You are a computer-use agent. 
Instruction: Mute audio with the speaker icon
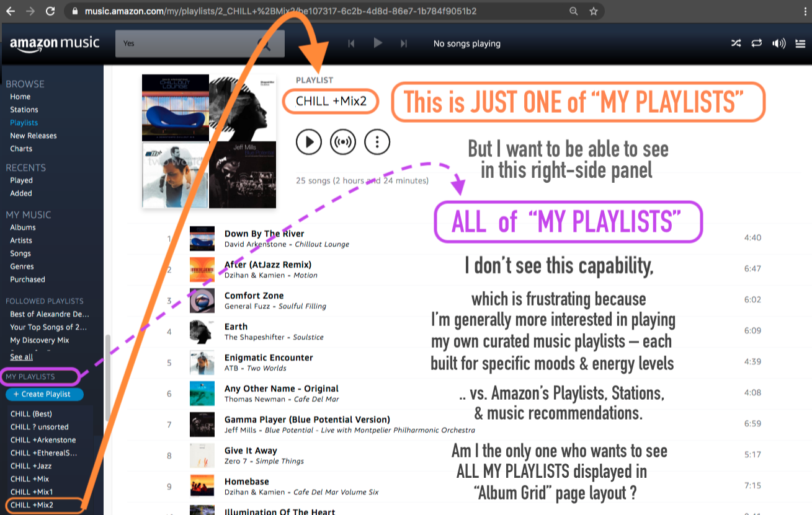point(779,43)
